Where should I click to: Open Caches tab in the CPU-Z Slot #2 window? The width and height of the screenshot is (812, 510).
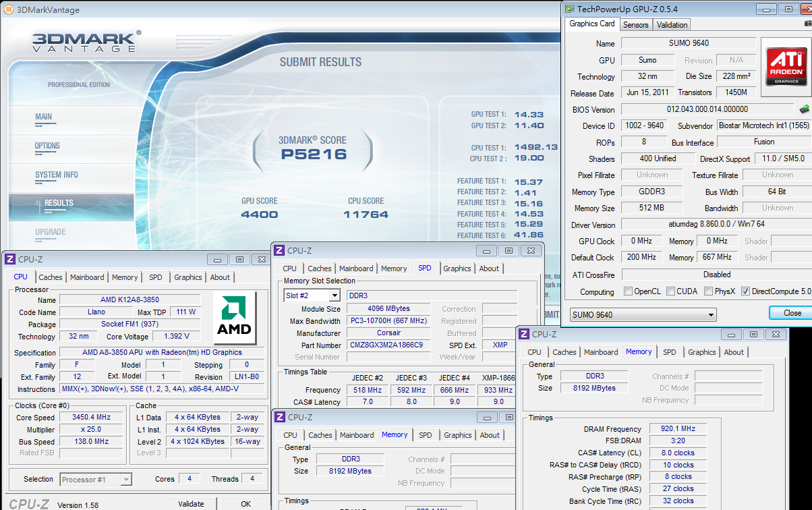pyautogui.click(x=320, y=268)
